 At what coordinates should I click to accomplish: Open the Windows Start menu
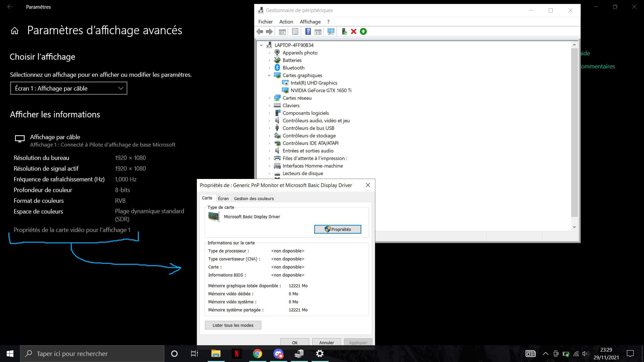(10, 354)
